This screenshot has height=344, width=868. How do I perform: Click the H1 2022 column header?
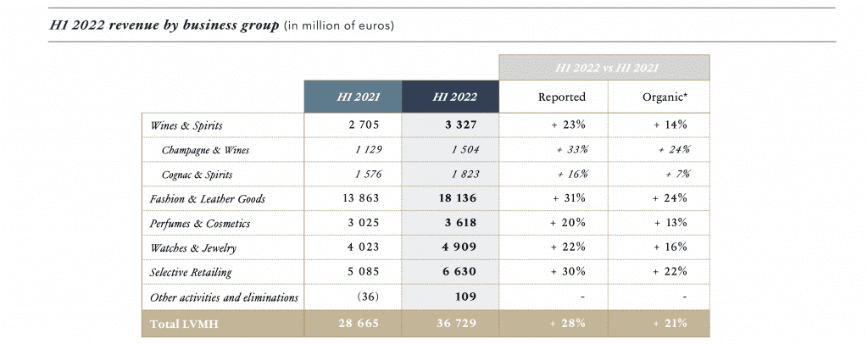click(450, 97)
